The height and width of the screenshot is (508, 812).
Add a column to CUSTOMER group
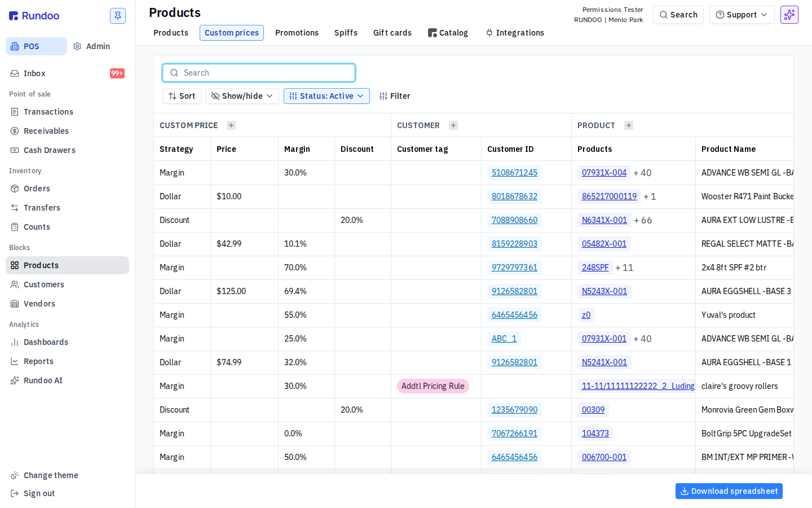[x=453, y=125]
